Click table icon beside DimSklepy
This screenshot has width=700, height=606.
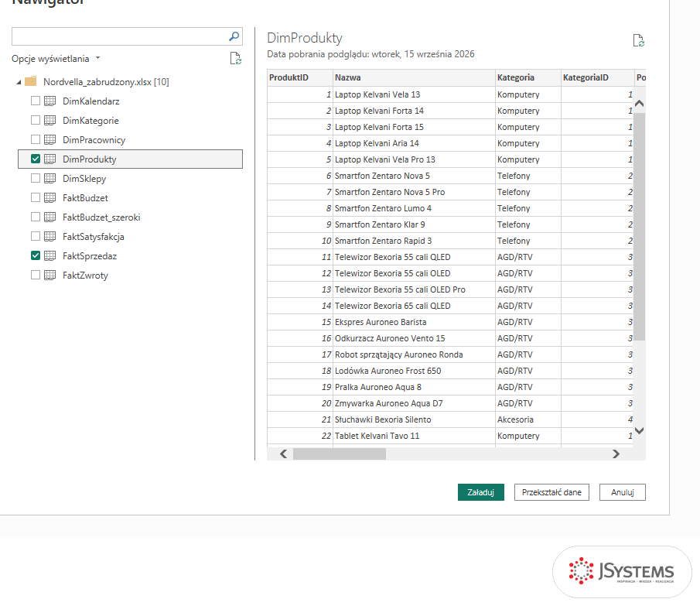coord(50,178)
